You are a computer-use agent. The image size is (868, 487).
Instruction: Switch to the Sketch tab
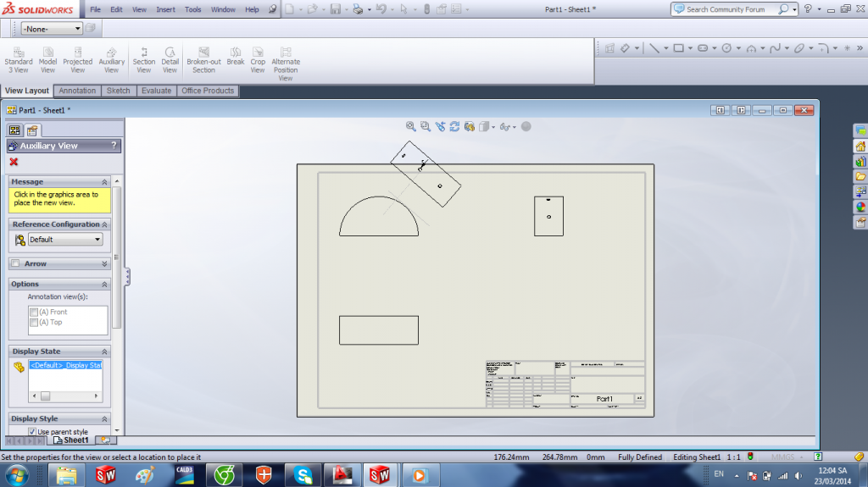click(119, 91)
